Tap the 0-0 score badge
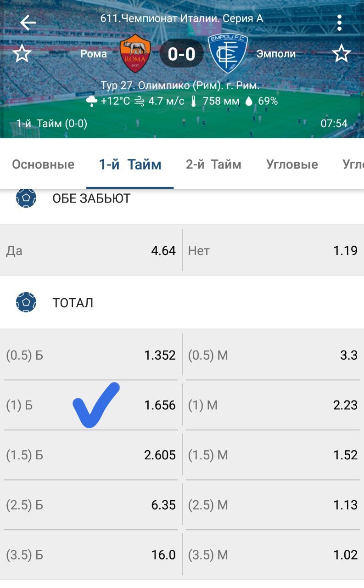 click(x=181, y=54)
